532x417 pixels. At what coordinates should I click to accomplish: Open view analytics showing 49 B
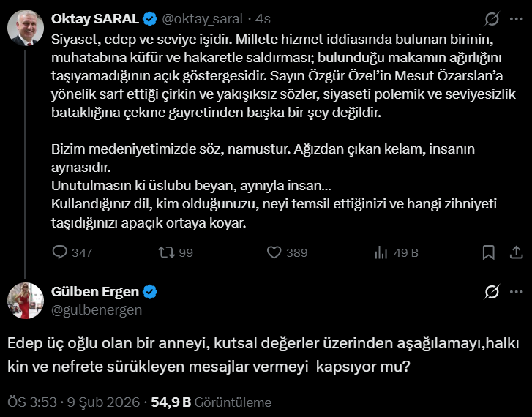pos(381,252)
